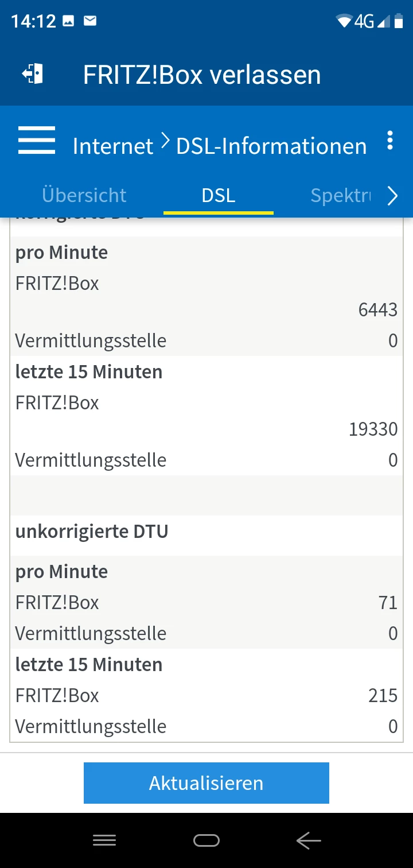Tap the FRITZ!Box verlassen title link
The height and width of the screenshot is (868, 413).
[x=202, y=75]
